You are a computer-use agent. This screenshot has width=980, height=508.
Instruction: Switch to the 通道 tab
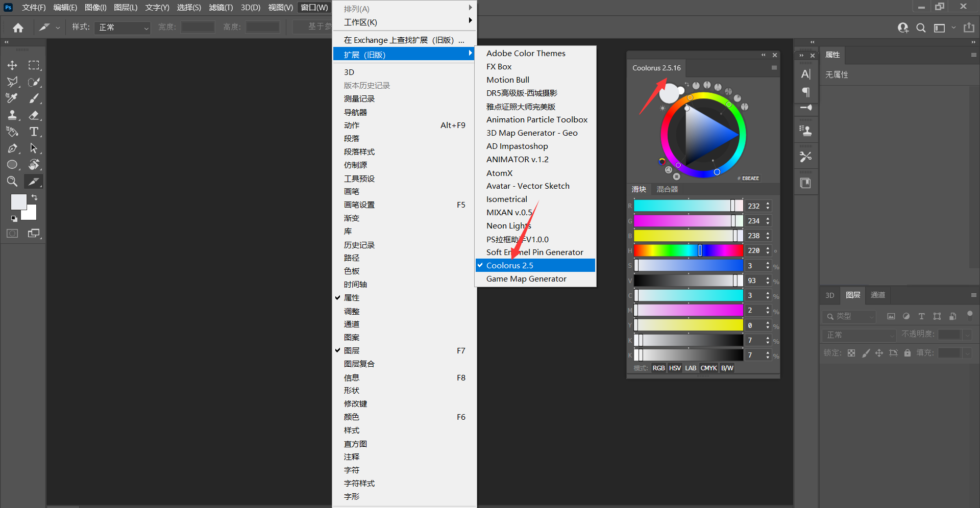pos(878,295)
